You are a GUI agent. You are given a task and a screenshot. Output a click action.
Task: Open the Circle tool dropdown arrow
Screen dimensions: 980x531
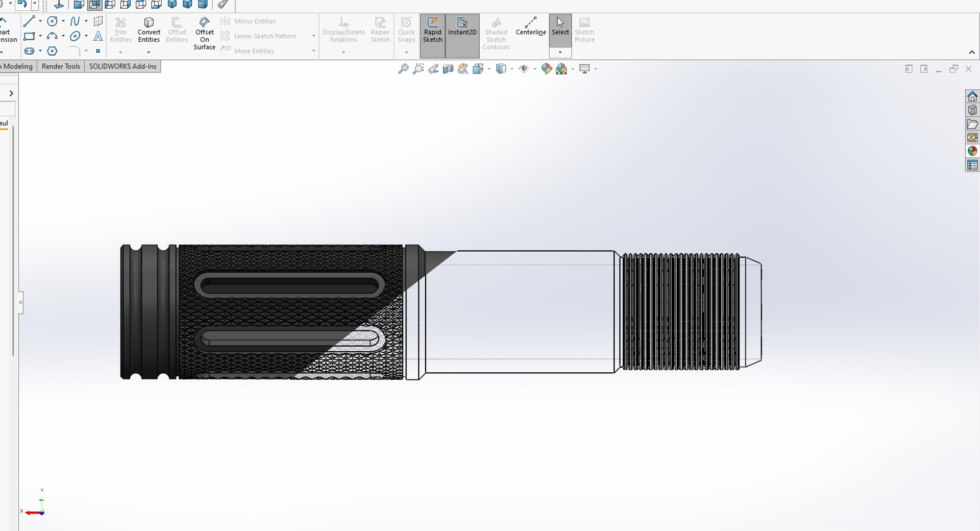point(63,21)
